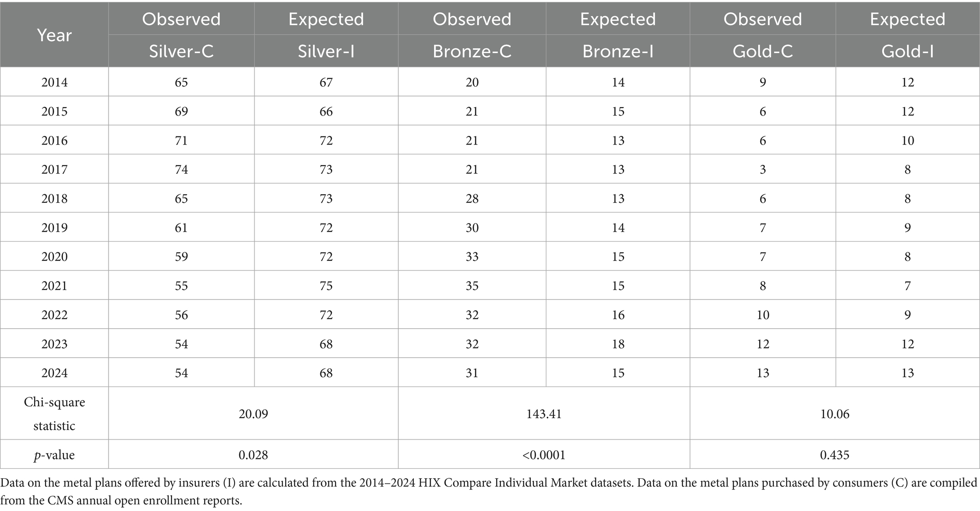Select the Observed Silver-C header cell
The image size is (980, 511).
pos(181,35)
